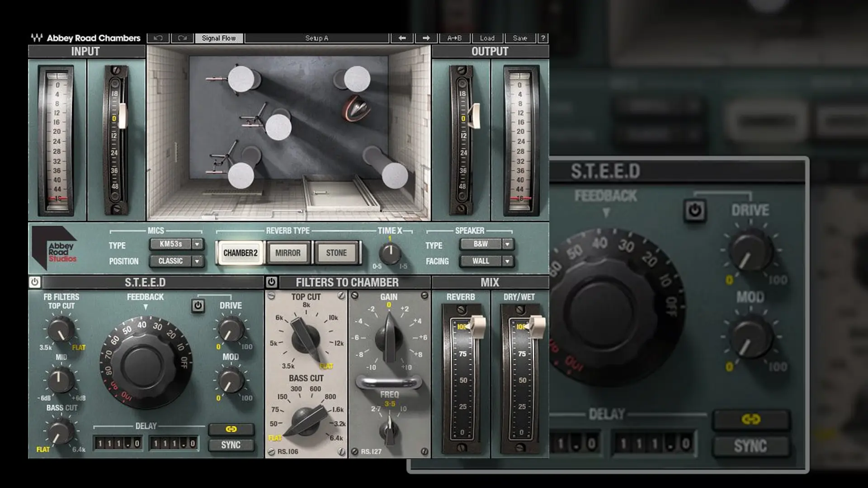Open the mic TYPE dropdown arrow
868x488 pixels.
[197, 244]
